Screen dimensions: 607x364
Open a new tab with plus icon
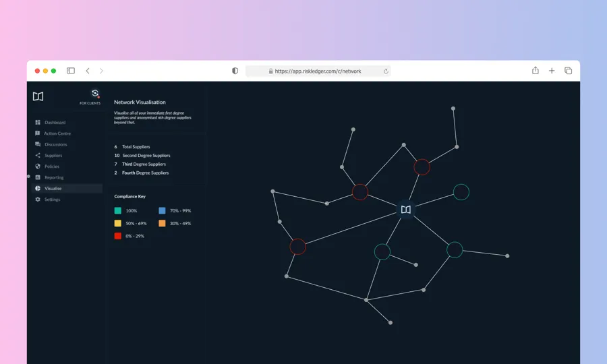tap(552, 71)
